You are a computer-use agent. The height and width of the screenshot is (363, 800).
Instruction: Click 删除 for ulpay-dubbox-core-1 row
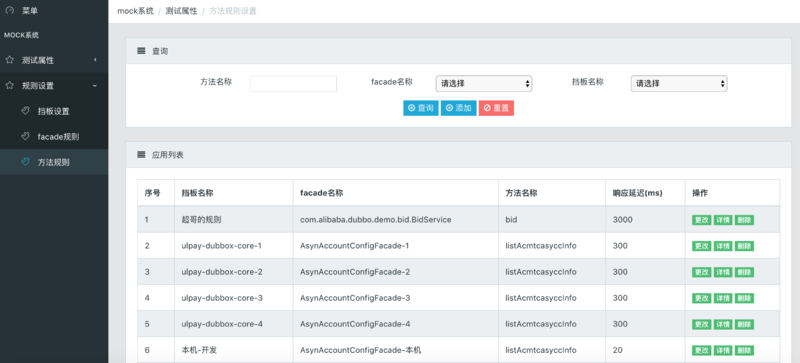coord(744,246)
